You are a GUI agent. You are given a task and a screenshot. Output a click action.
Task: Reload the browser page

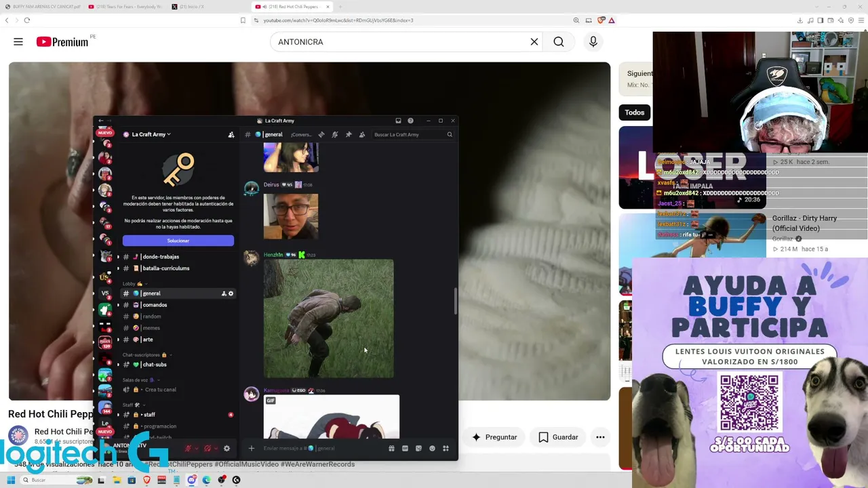pos(27,20)
